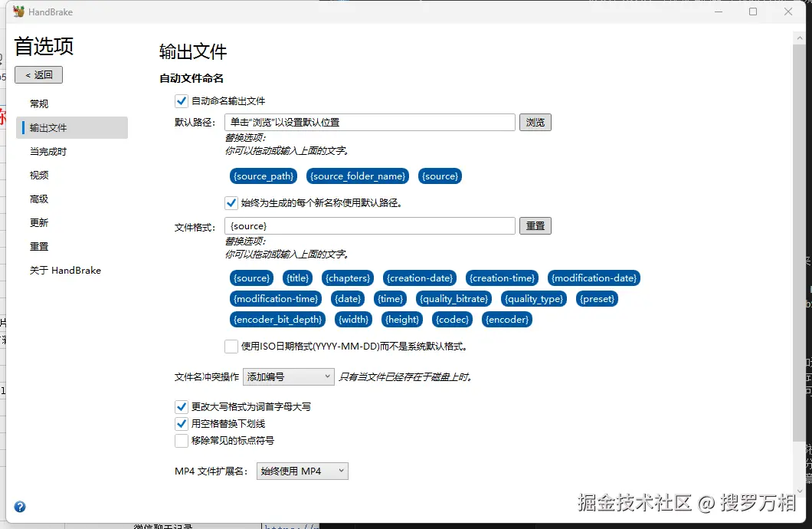Click the {modification-date} tag
Viewport: 812px width, 529px height.
[594, 278]
